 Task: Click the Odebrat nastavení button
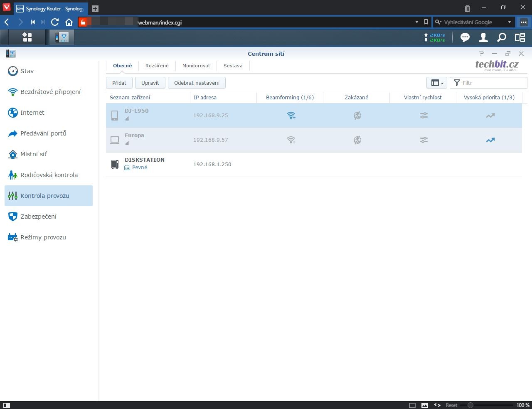(x=197, y=83)
